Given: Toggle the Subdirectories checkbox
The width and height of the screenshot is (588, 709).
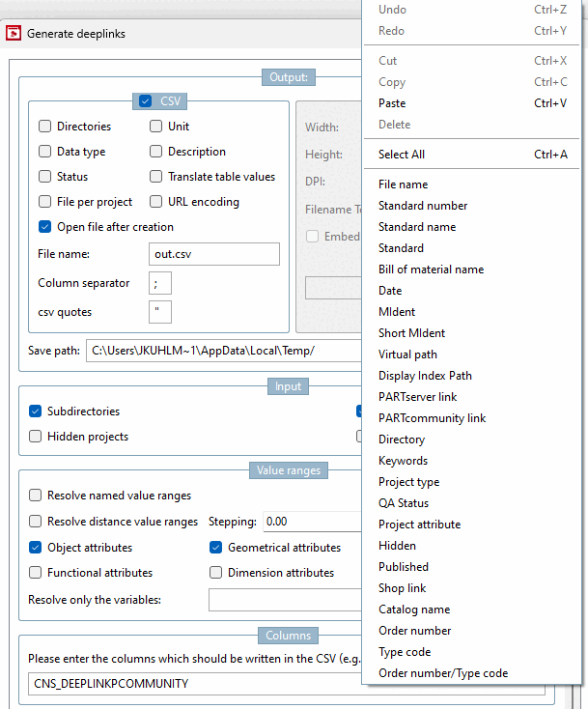Looking at the screenshot, I should click(x=36, y=411).
